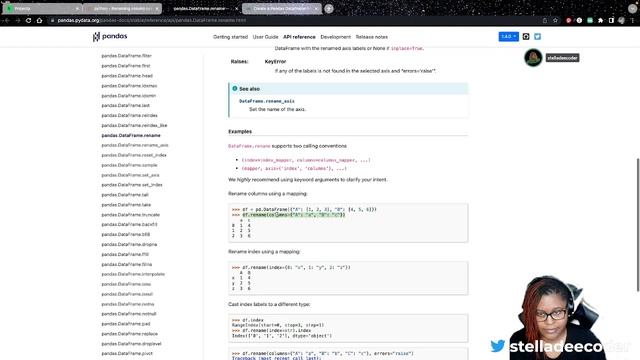Follow the DataFrame.rename_axis See also link
The image size is (640, 360).
coord(267,101)
